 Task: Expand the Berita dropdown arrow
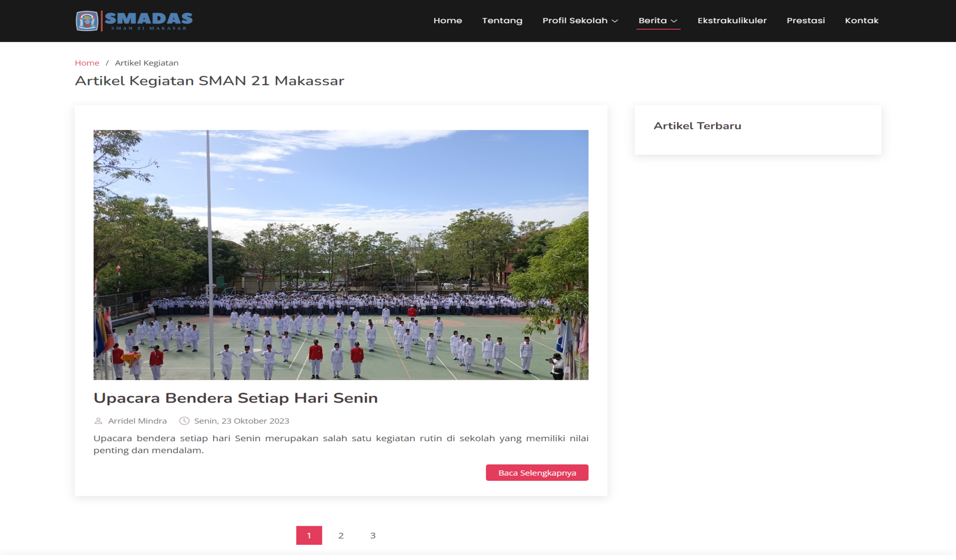[x=674, y=21]
